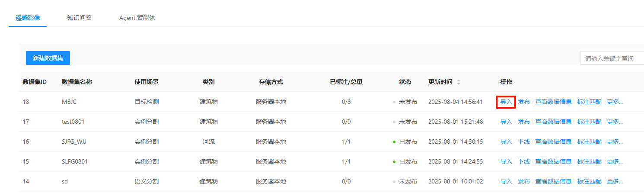Select the 遥感影像 tab
The image size is (644, 193).
click(x=28, y=18)
